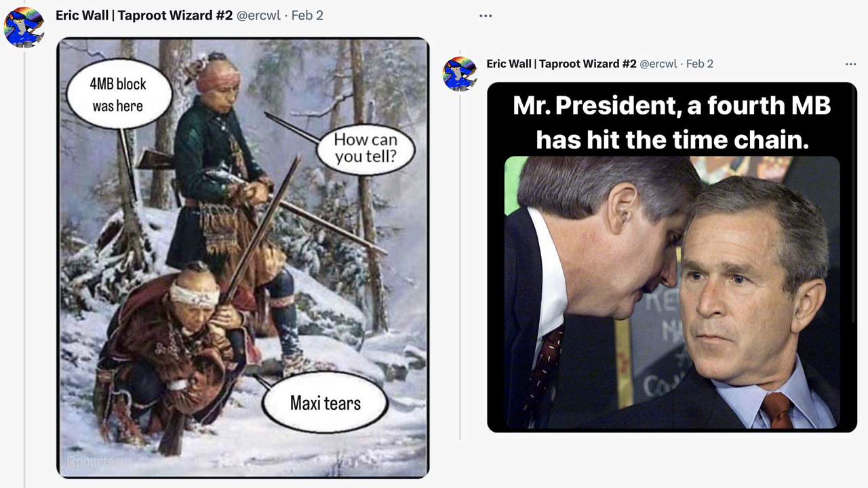Image resolution: width=868 pixels, height=488 pixels.
Task: Click the @pourteaux watermark on the snowy meme
Action: click(x=99, y=463)
